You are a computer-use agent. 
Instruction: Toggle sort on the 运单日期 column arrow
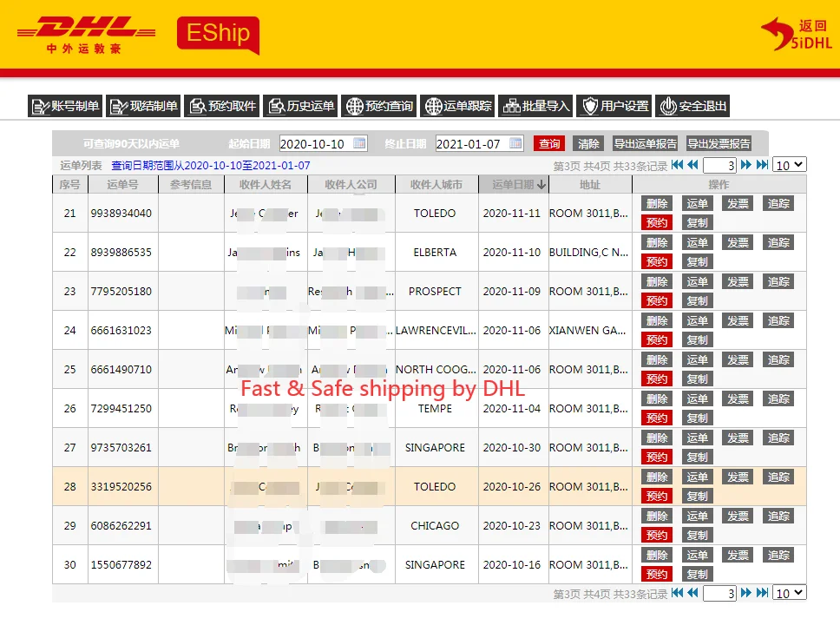coord(541,184)
